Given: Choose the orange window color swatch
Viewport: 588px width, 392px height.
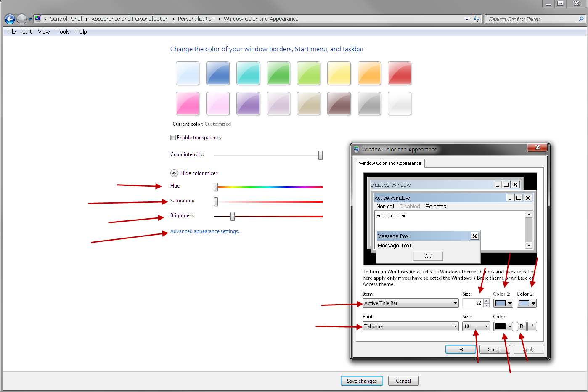Looking at the screenshot, I should (x=369, y=73).
